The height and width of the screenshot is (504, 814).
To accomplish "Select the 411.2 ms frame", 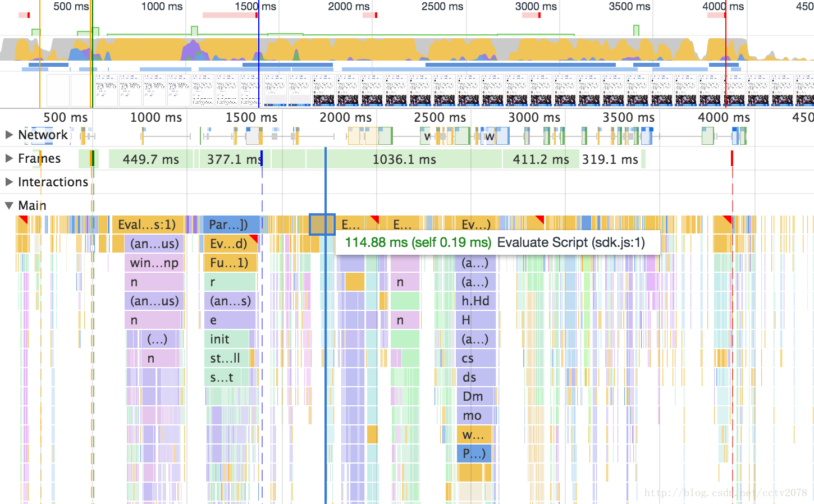I will pos(541,159).
